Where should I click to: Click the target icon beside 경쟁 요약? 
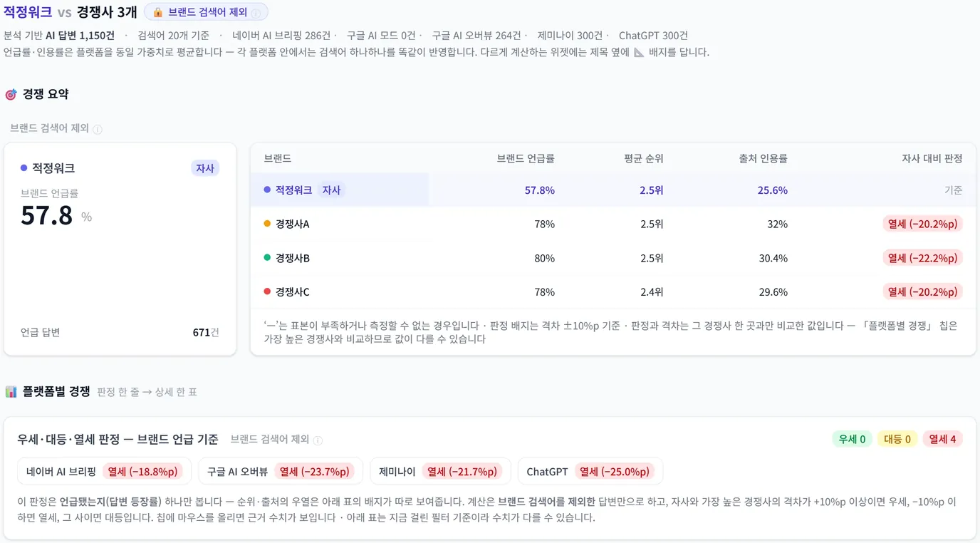(x=11, y=94)
